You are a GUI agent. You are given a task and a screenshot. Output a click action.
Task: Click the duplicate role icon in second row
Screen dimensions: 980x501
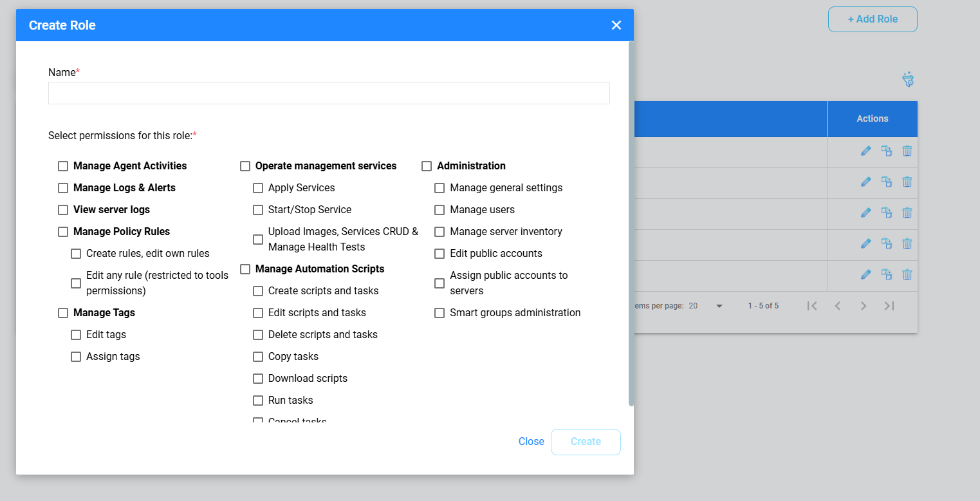click(x=887, y=182)
